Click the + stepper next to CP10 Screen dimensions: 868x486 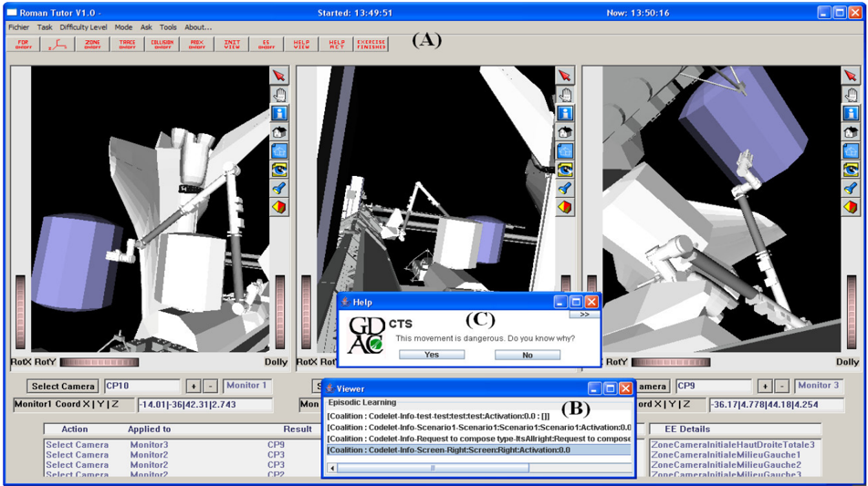pyautogui.click(x=193, y=386)
